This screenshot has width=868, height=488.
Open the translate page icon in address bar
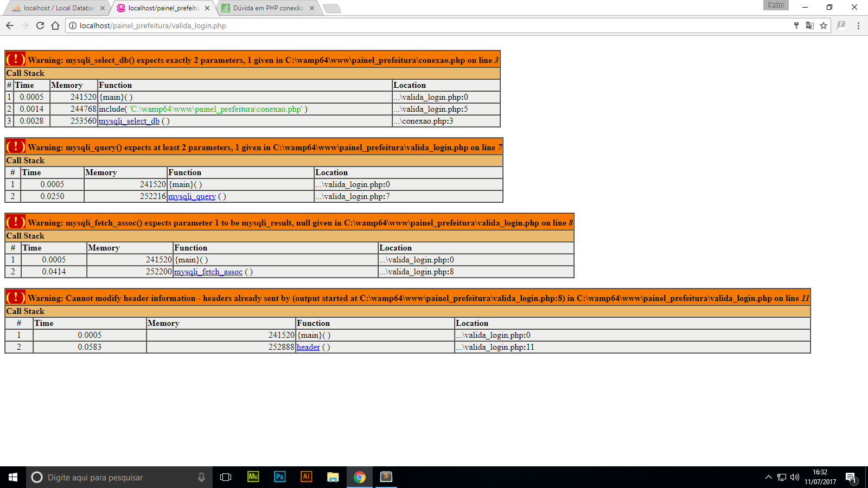click(810, 25)
